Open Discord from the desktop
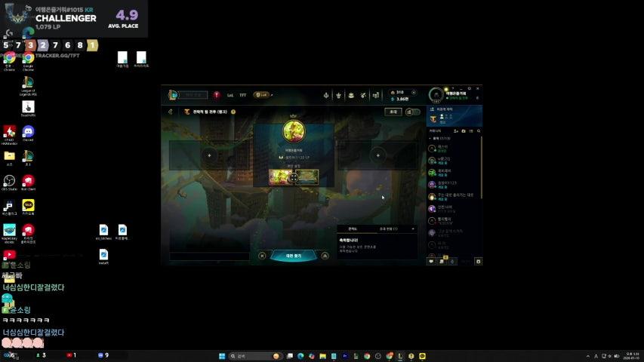644x362 pixels. pyautogui.click(x=28, y=133)
